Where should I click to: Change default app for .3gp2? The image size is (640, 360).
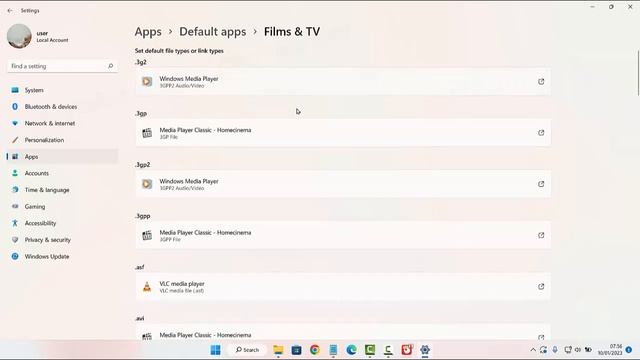point(343,184)
